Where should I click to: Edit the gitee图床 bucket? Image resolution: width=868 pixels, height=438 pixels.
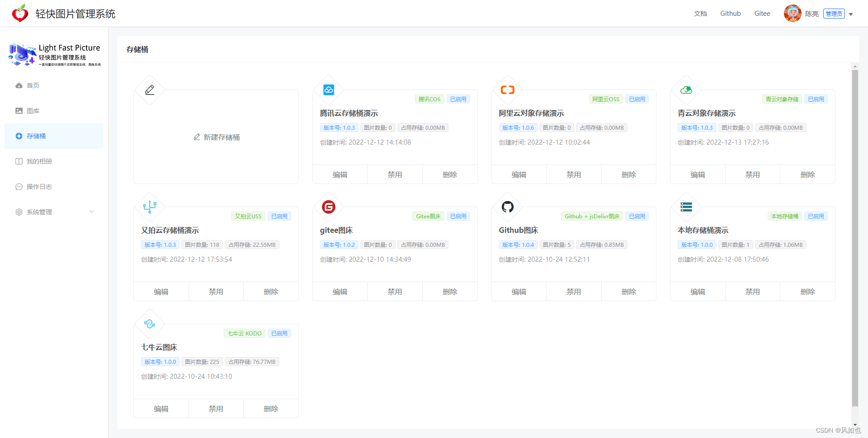(340, 292)
